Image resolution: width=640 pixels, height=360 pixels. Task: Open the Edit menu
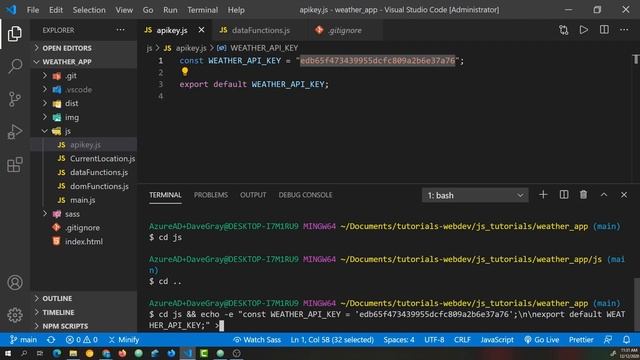tap(56, 10)
